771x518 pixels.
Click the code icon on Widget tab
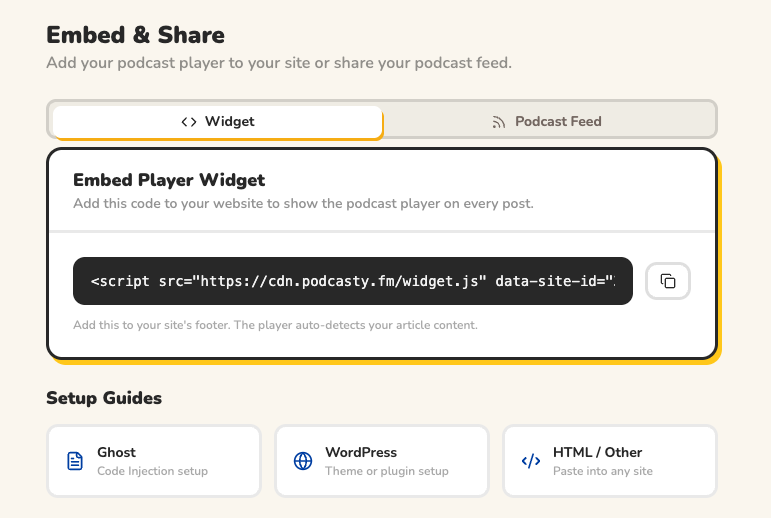coord(189,122)
